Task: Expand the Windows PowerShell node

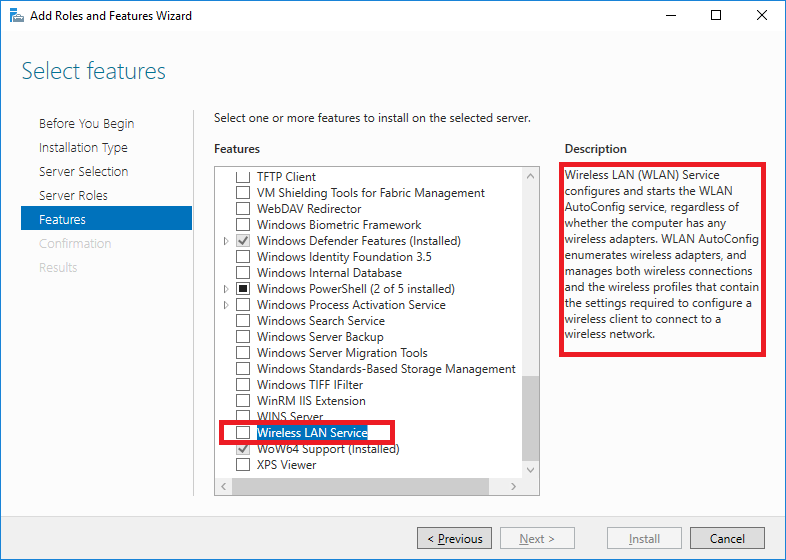Action: (x=226, y=289)
